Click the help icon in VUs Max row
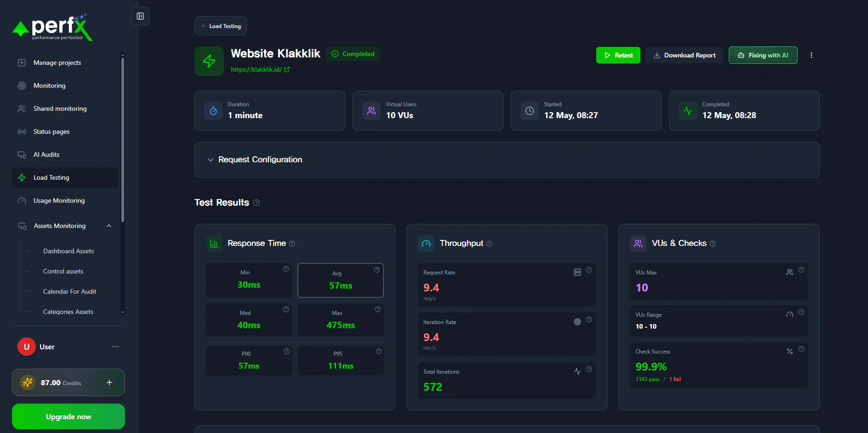Viewport: 868px width, 433px height. 801,270
